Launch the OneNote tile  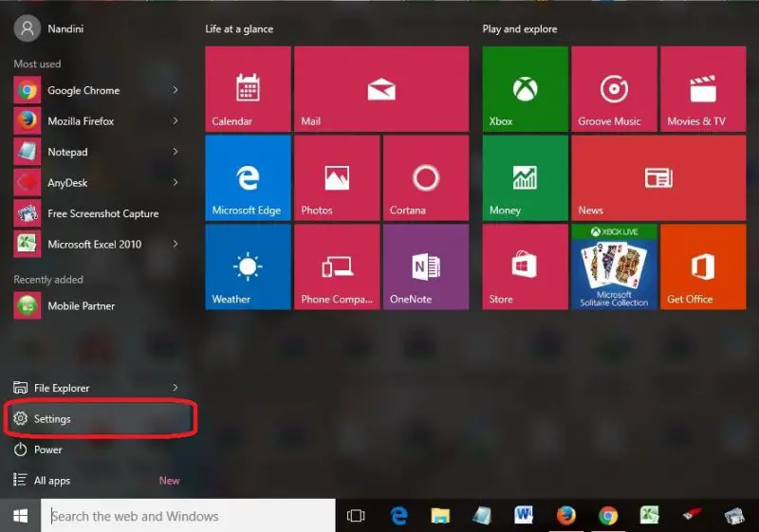click(x=426, y=267)
